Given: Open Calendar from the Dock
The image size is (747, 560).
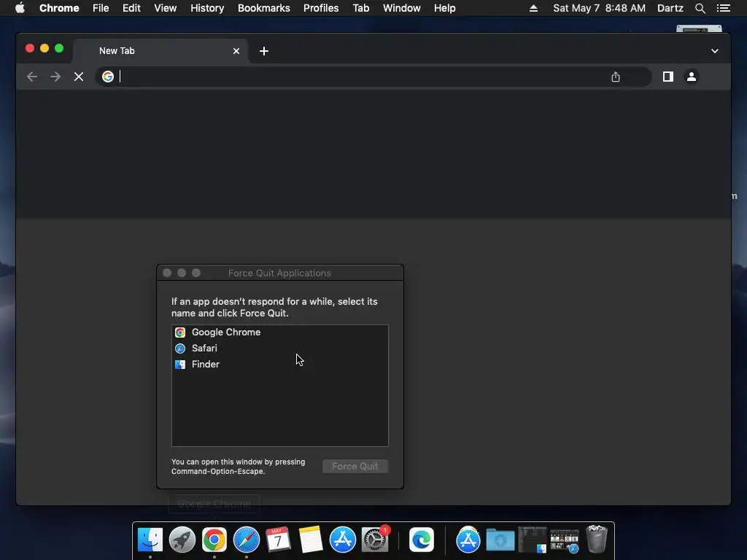Looking at the screenshot, I should (278, 540).
